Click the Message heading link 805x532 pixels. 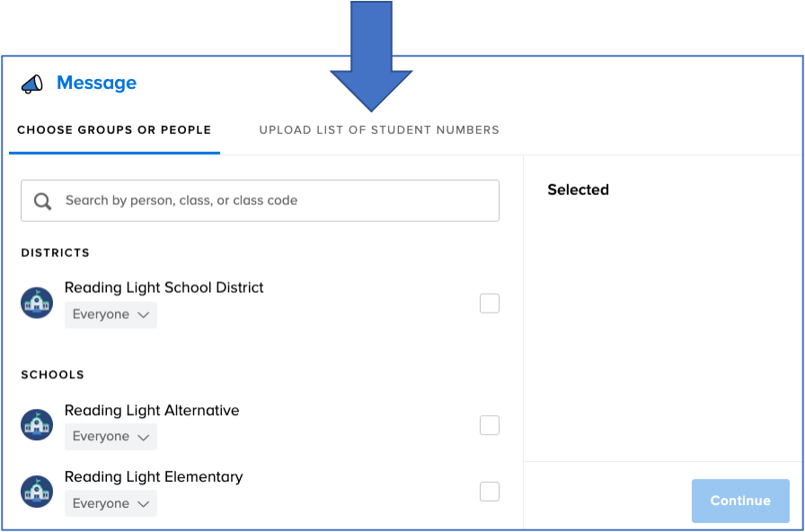(96, 83)
